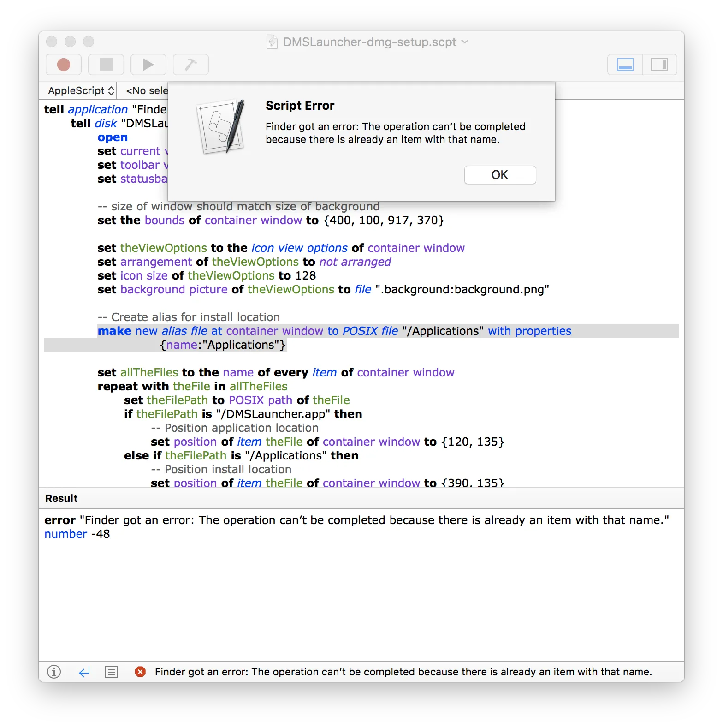Screen dimensions: 723x728
Task: Click the 'error "Finder got an error' result line
Action: tap(356, 520)
